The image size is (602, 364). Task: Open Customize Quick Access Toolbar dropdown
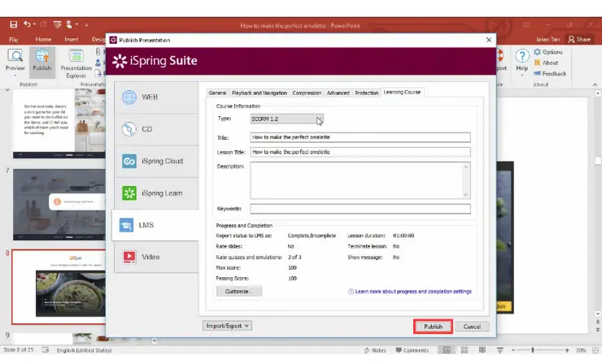tap(86, 25)
